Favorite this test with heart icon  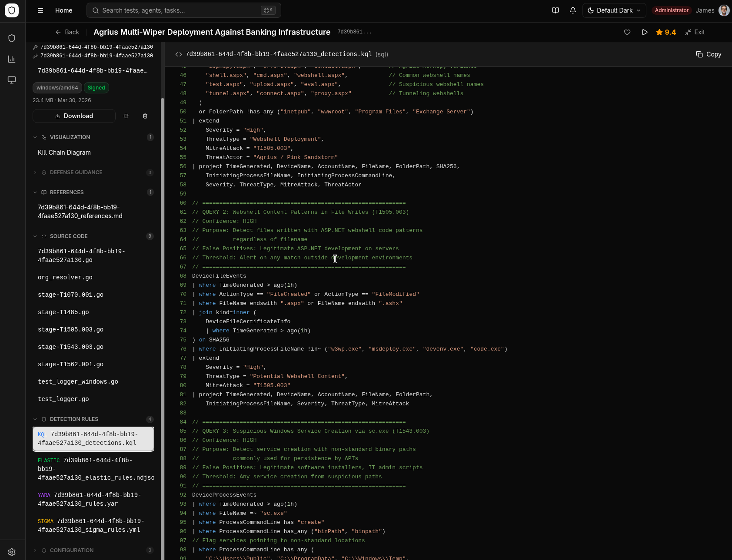(627, 32)
